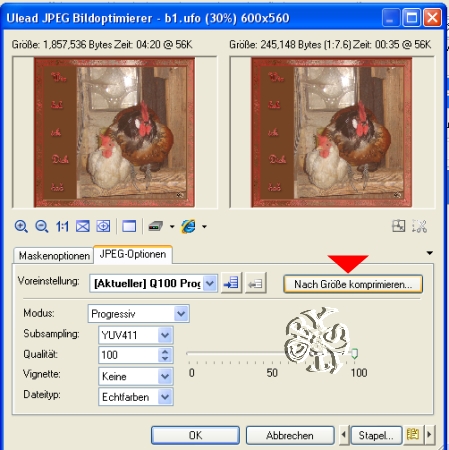
Task: Click the Abbrechen button
Action: (x=290, y=435)
